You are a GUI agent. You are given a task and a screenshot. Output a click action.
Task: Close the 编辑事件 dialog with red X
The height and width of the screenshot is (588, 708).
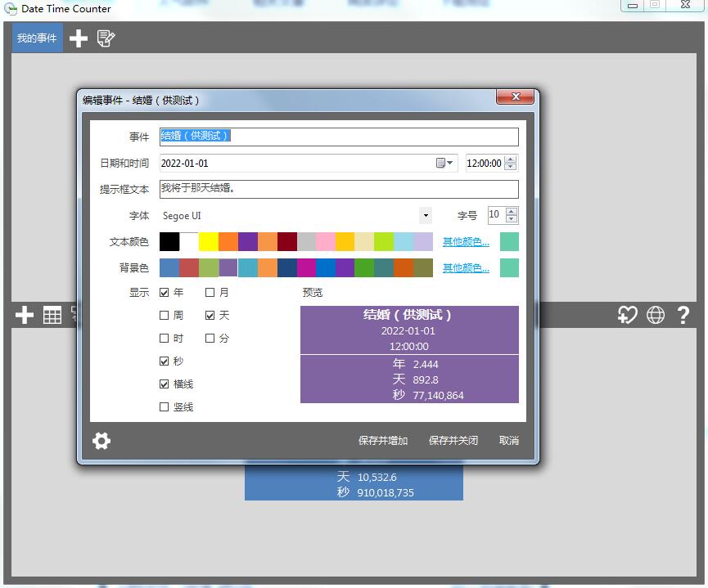coord(515,97)
